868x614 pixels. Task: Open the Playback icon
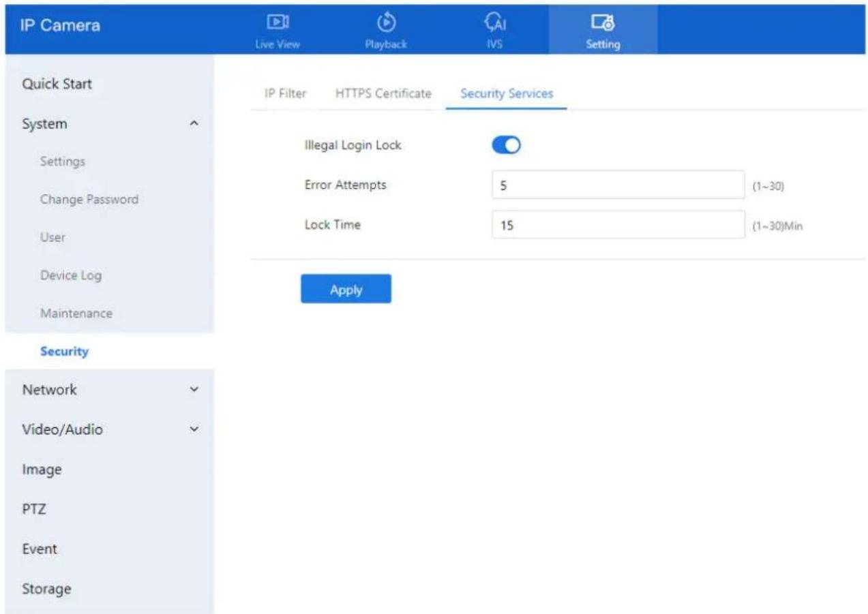(x=387, y=21)
